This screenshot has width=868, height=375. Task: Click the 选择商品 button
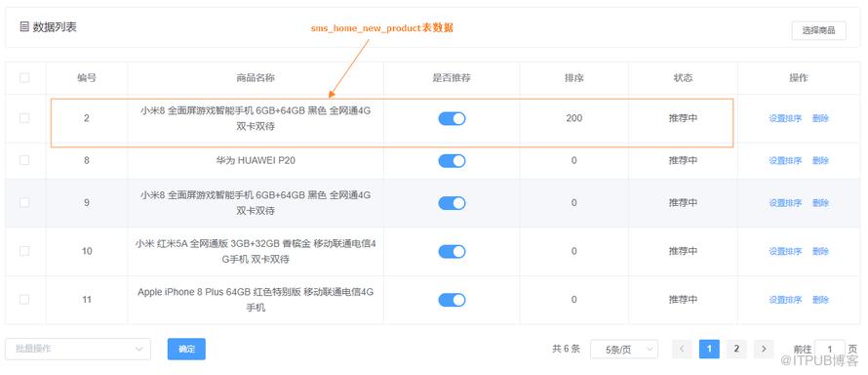[x=818, y=30]
